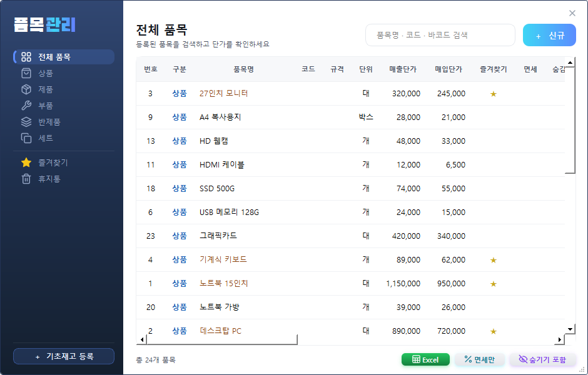The image size is (588, 375).
Task: Close the 품목관리 window
Action: 572,14
